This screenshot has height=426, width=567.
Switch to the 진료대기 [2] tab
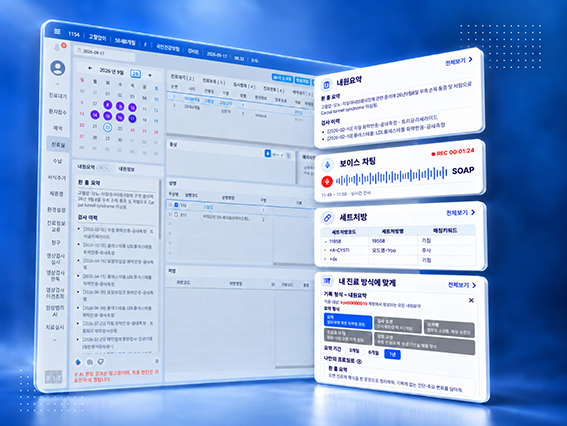183,78
